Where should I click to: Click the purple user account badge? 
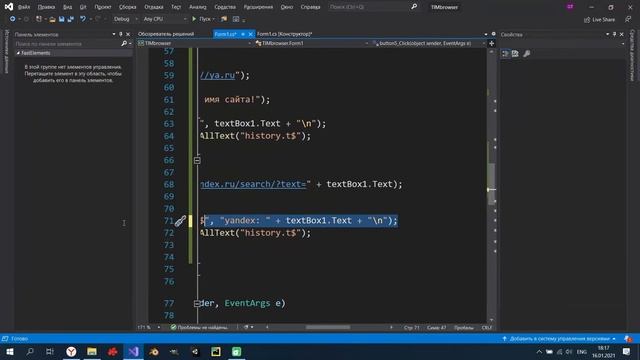coord(570,7)
